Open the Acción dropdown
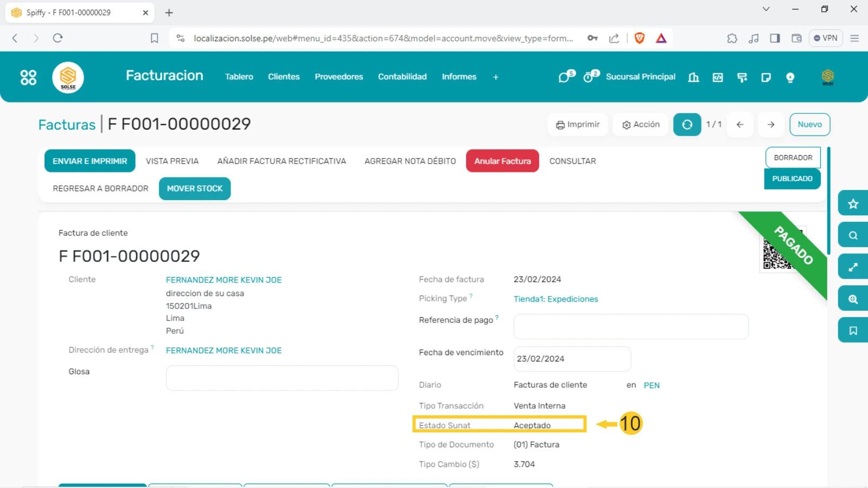The width and height of the screenshot is (868, 488). (x=641, y=125)
